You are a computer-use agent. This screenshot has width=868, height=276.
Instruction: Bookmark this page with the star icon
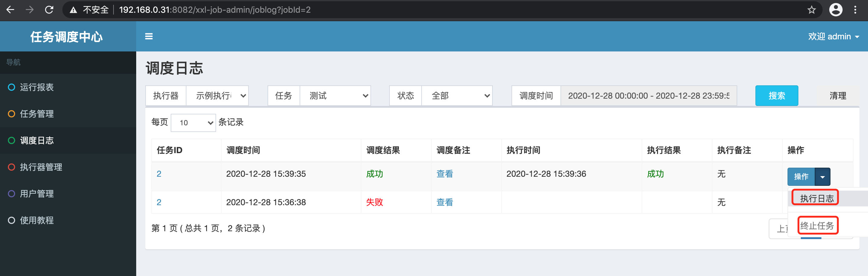click(x=811, y=10)
